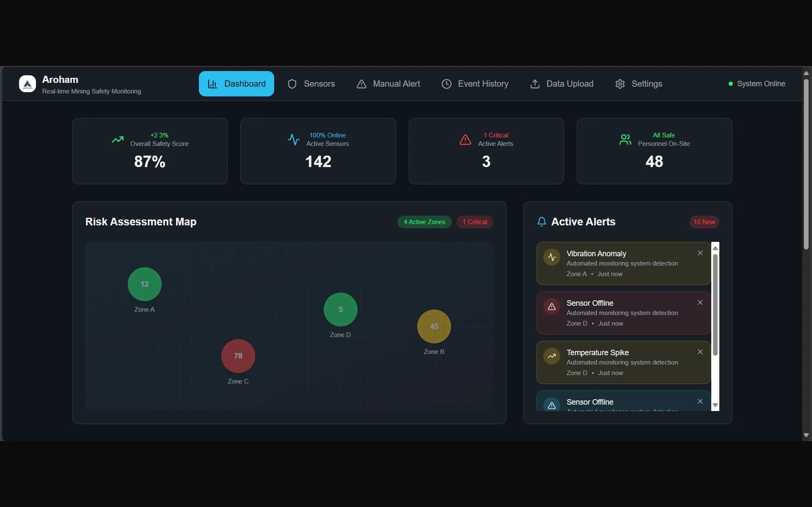Click the red Sensor Offline warning icon
812x507 pixels.
point(552,307)
